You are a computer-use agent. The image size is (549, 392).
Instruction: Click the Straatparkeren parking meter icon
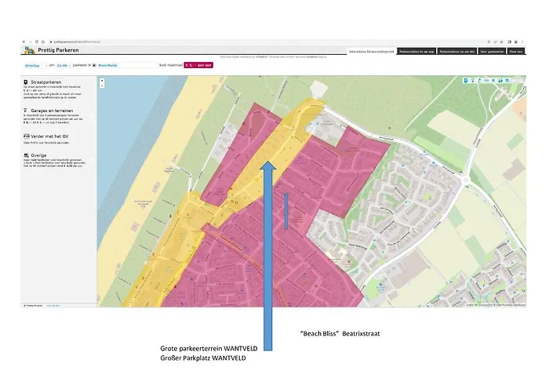pos(27,81)
